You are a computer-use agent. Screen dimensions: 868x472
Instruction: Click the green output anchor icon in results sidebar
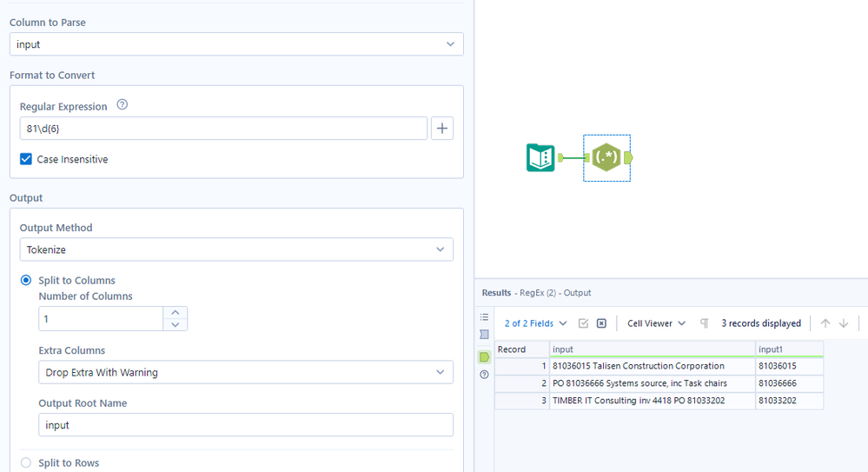click(484, 357)
